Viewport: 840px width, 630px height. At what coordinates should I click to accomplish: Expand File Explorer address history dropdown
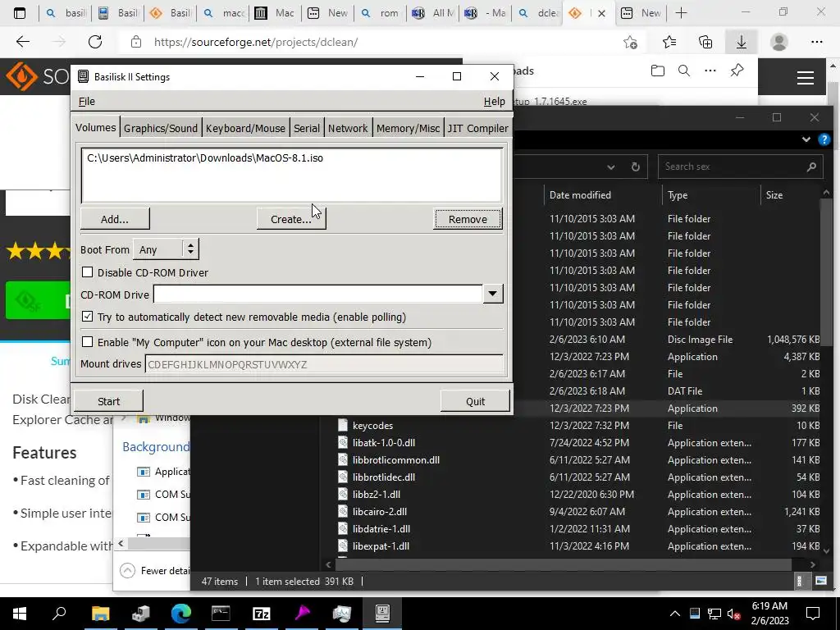pyautogui.click(x=610, y=167)
